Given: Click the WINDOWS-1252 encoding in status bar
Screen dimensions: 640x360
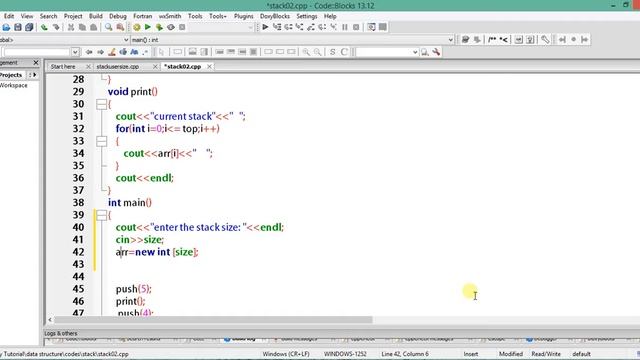Looking at the screenshot, I should (345, 354).
